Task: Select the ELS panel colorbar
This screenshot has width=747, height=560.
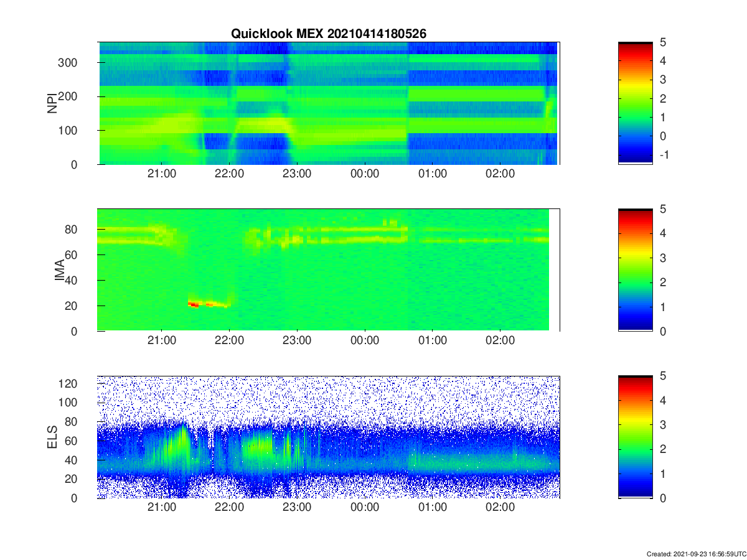Action: (x=636, y=437)
